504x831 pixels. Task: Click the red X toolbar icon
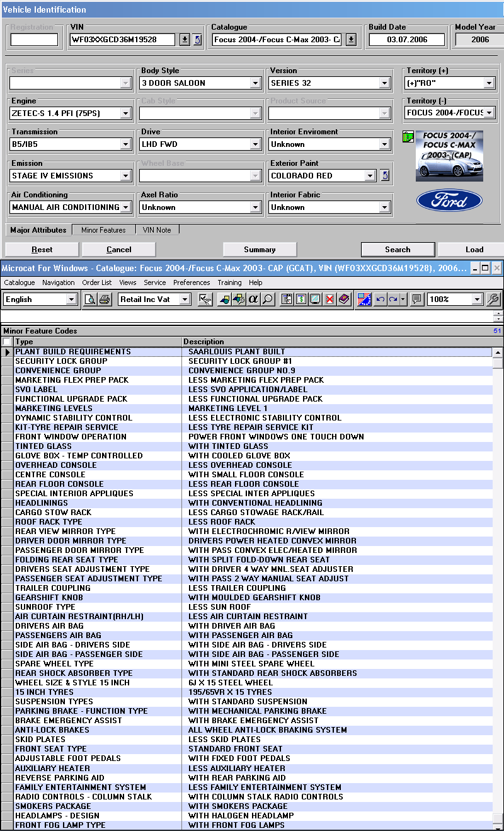[329, 299]
